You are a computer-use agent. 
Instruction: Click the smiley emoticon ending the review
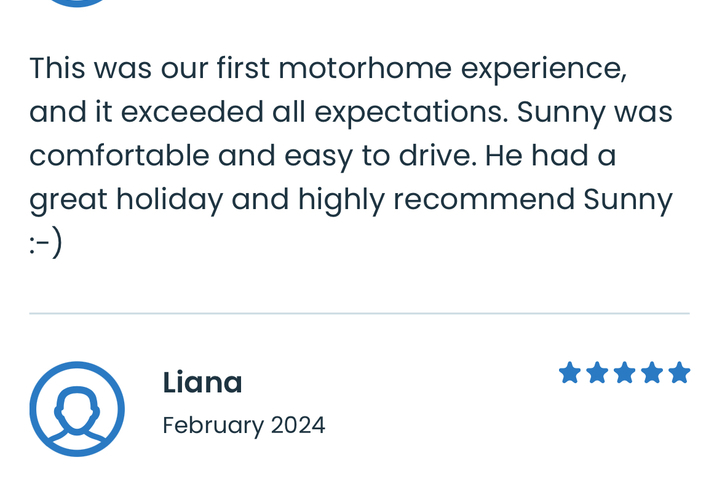46,243
